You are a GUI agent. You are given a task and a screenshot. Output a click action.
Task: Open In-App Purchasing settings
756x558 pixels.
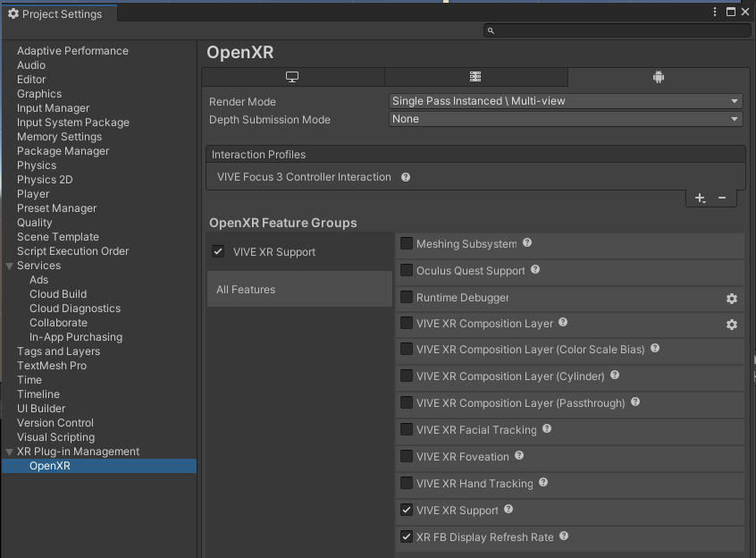pyautogui.click(x=76, y=337)
